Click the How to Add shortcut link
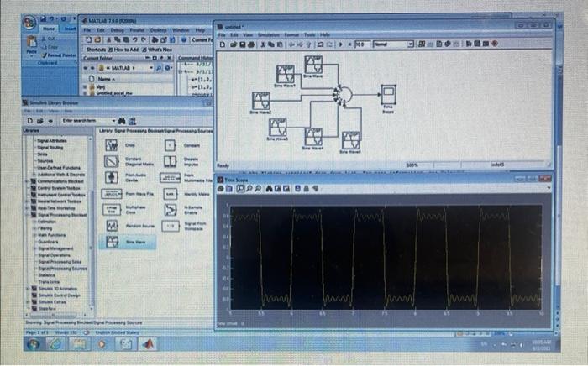Screen dimensions: 588x366 [x=123, y=50]
